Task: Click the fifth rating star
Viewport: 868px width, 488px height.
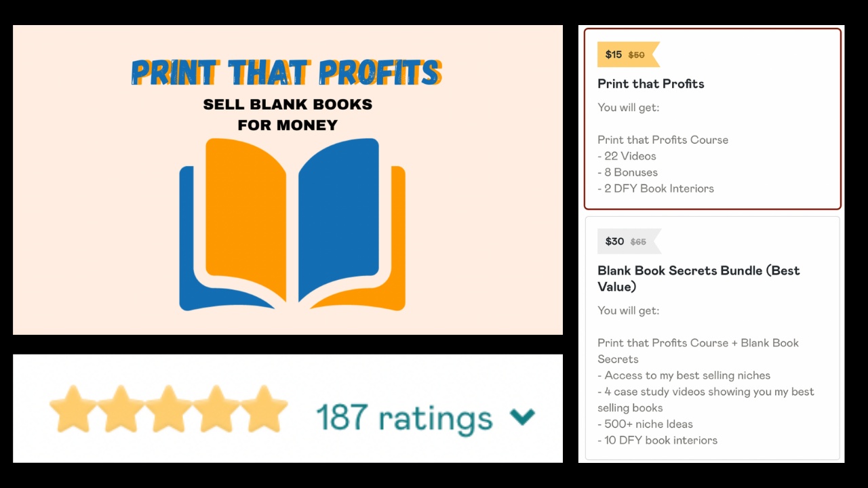Action: tap(264, 409)
